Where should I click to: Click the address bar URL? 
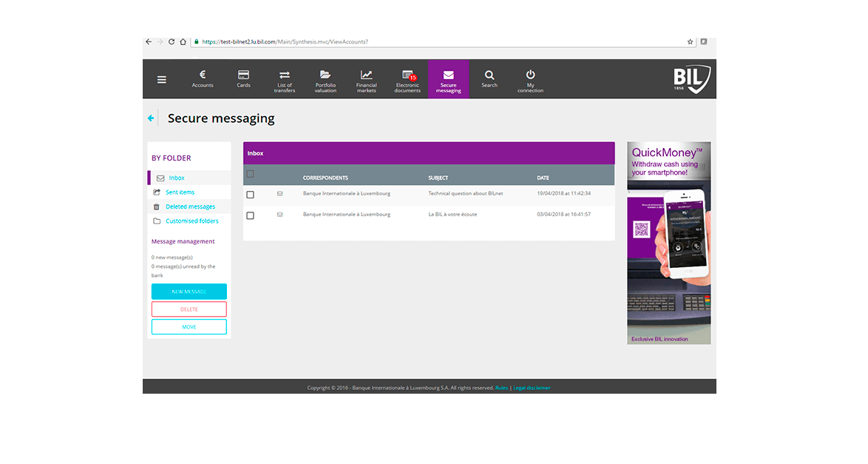tap(285, 41)
